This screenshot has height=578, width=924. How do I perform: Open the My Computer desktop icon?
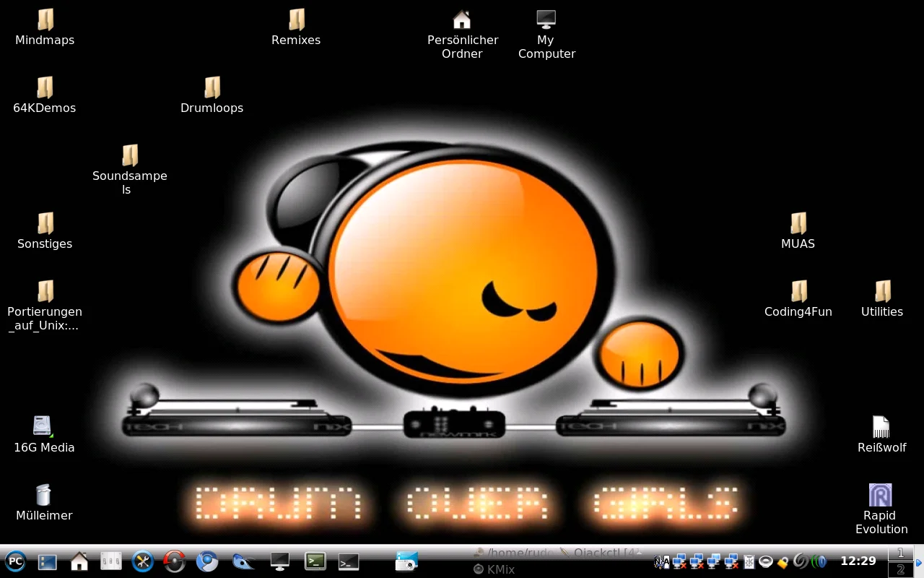click(546, 33)
